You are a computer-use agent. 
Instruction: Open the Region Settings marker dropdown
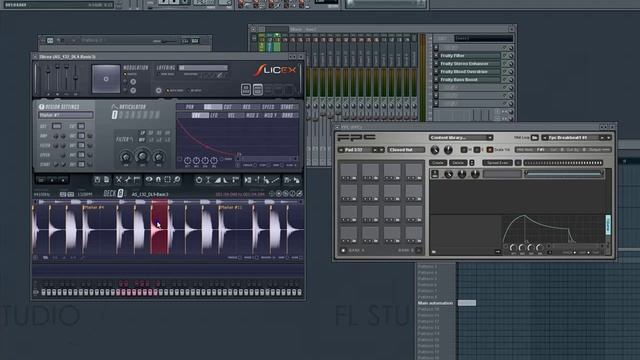[65, 115]
